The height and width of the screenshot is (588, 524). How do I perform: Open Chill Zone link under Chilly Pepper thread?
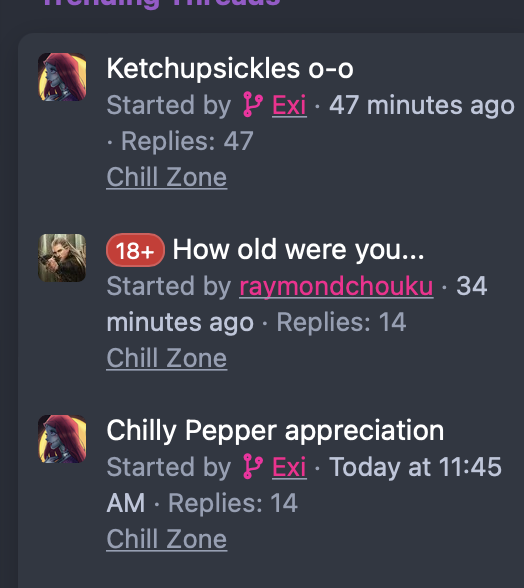(167, 539)
